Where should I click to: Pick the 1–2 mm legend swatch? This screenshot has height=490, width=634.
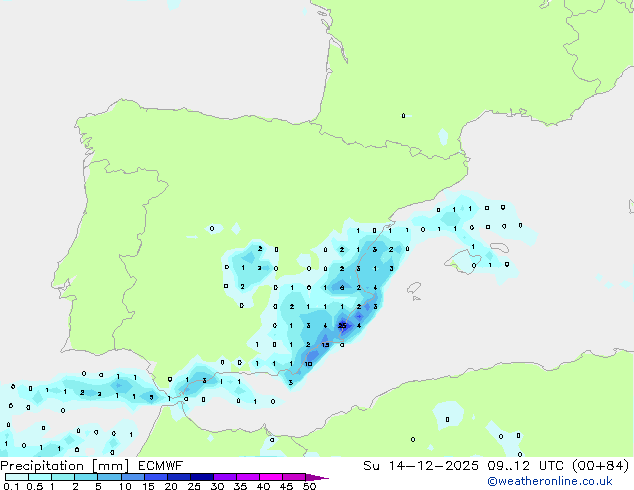[63, 477]
